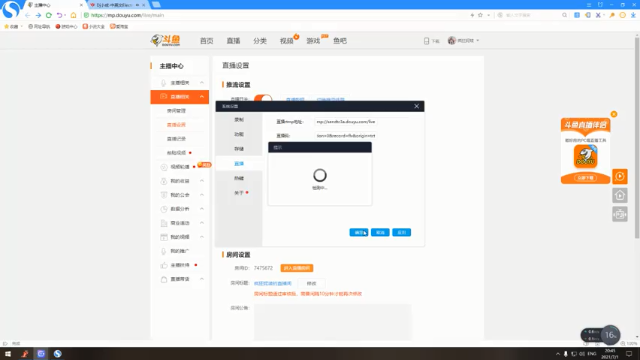Expand the 我的公会 sidebar section

click(202, 195)
